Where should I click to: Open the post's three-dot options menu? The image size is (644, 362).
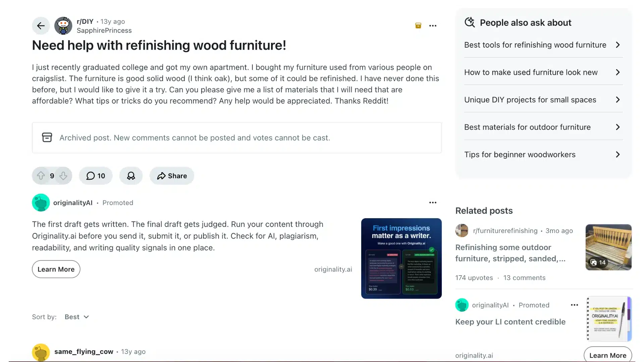433,26
